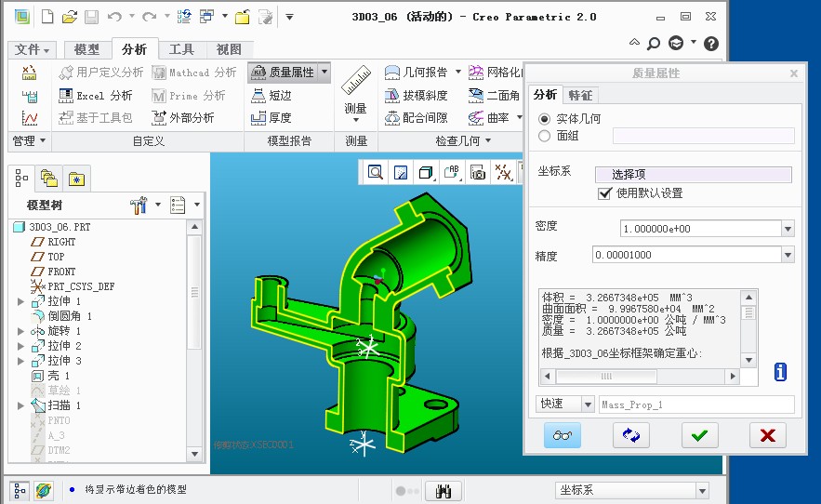Click the blue repeat analysis arrows button
Image resolution: width=821 pixels, height=504 pixels.
[631, 435]
